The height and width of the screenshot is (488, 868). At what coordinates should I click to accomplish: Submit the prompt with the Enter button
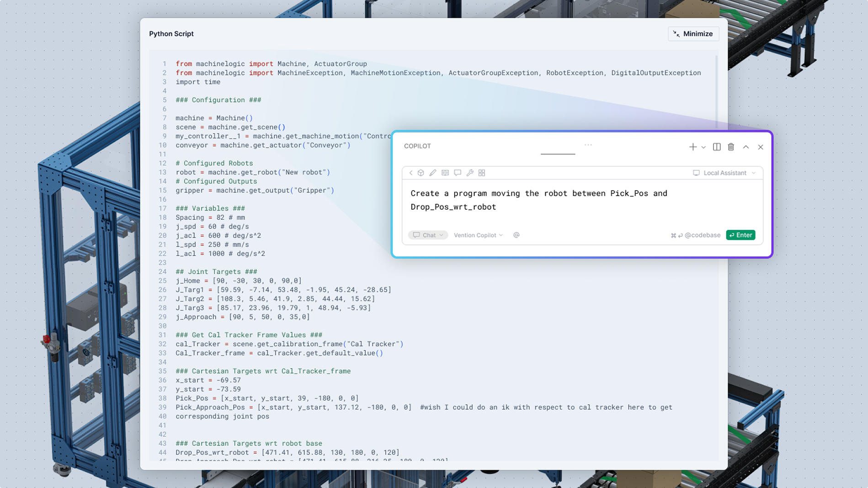coord(740,235)
